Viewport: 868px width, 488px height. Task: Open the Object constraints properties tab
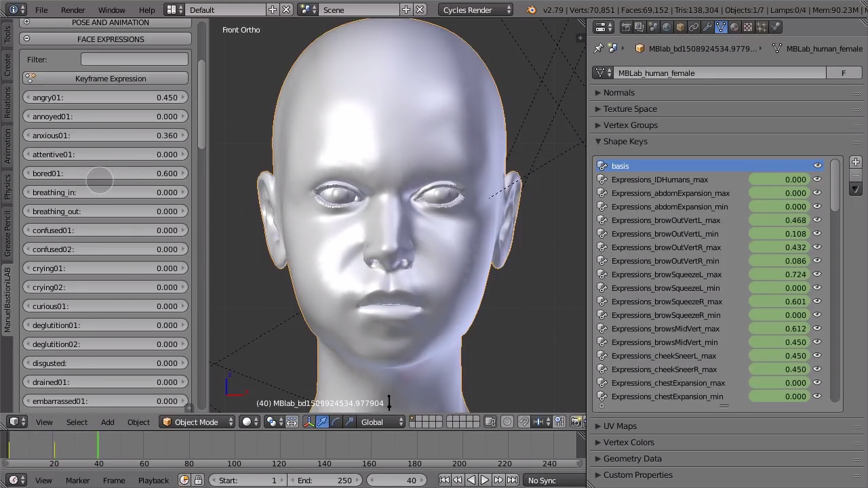(694, 26)
